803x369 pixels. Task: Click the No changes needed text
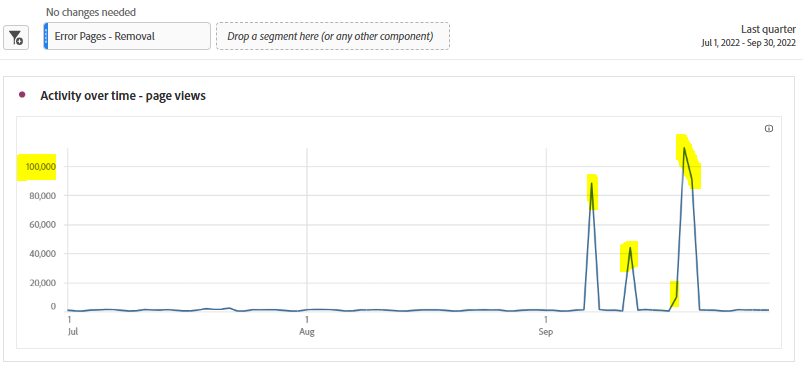pyautogui.click(x=91, y=12)
